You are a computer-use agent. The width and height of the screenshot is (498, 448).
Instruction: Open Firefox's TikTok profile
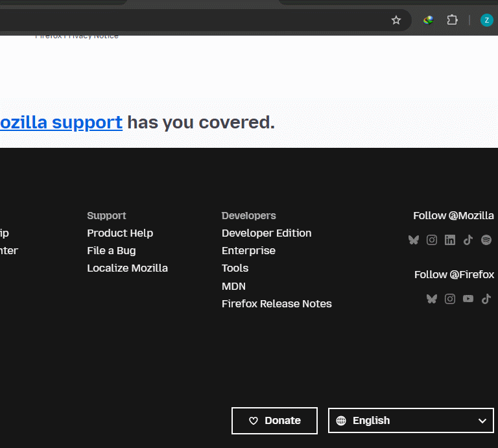click(486, 299)
